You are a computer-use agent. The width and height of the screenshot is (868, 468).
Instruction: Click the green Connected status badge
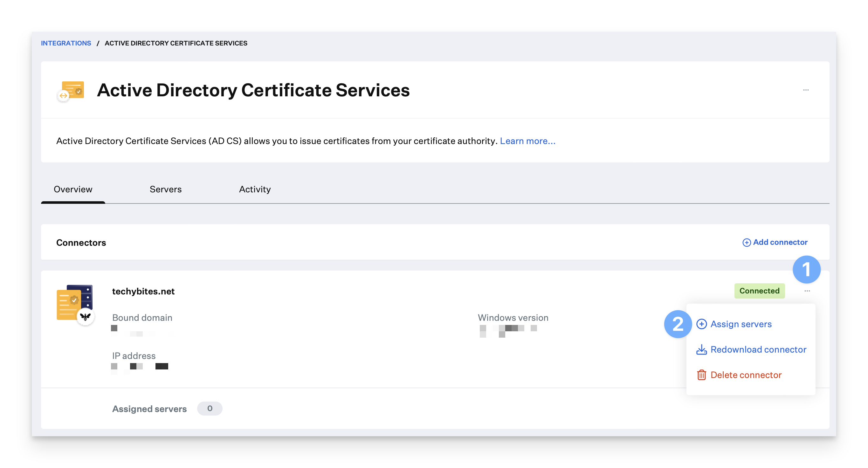point(759,291)
